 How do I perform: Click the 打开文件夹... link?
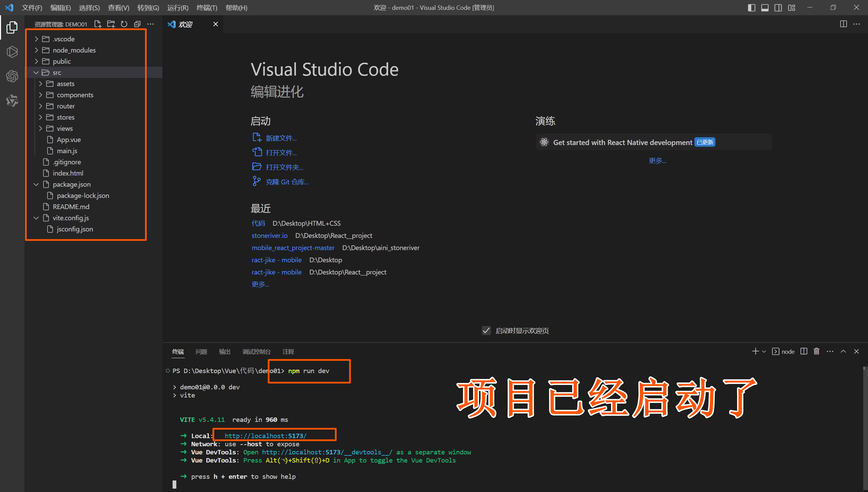[x=284, y=167]
